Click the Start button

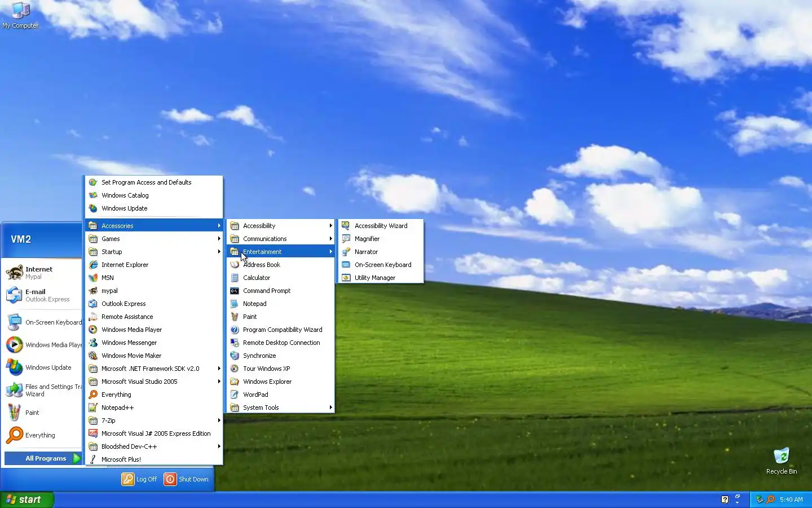click(x=27, y=500)
